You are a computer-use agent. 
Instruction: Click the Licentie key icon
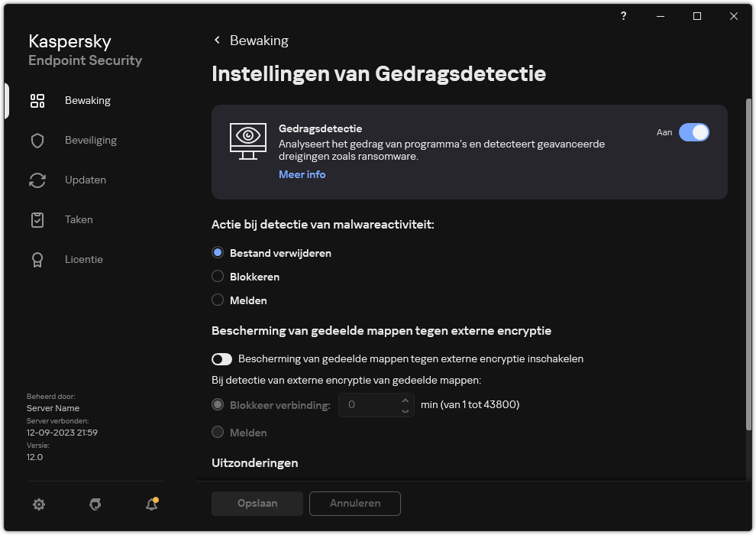coord(37,259)
